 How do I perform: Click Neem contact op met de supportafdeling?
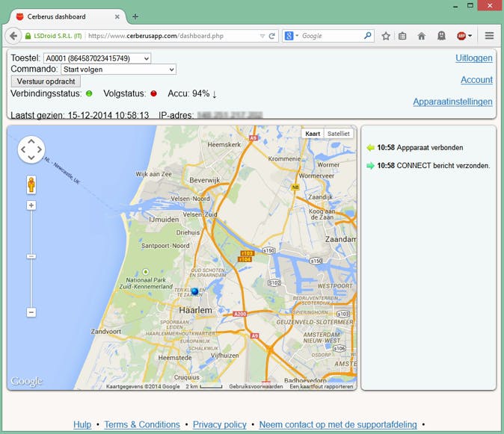coord(338,424)
